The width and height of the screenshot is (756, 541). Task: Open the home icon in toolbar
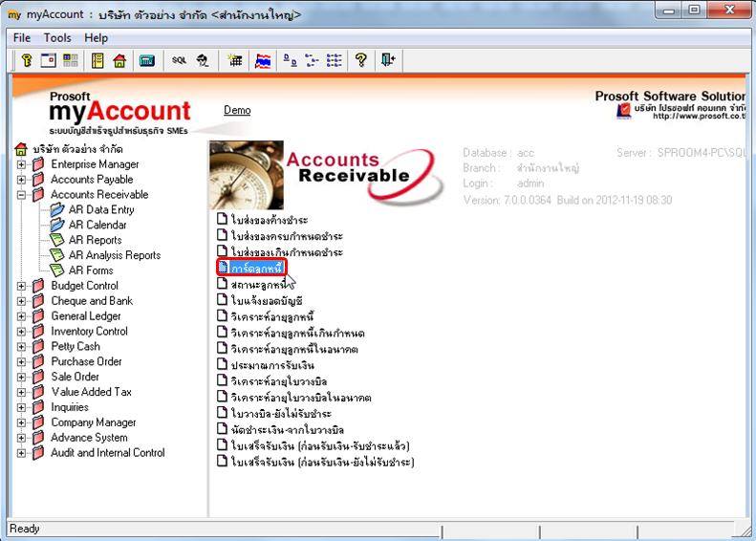(x=119, y=61)
